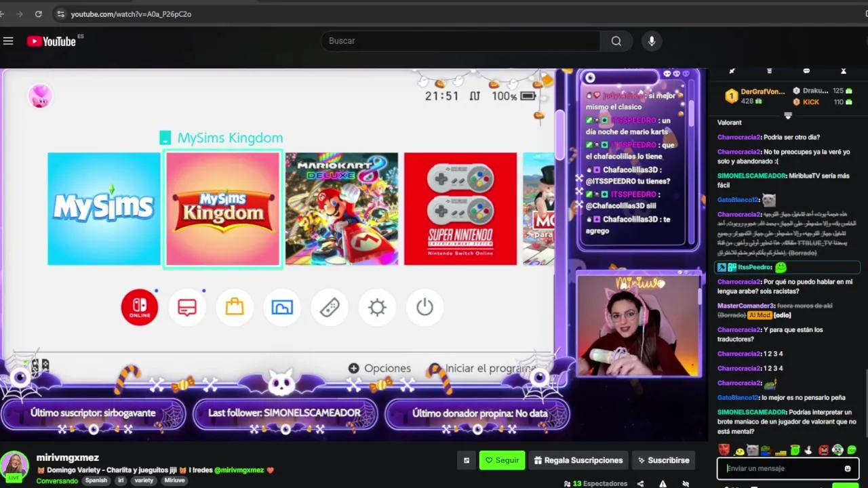Pick the green speech bubble emote at row end

(x=852, y=450)
